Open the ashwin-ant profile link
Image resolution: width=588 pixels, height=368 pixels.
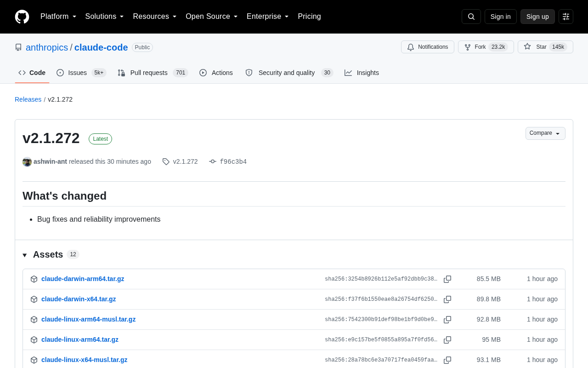click(x=50, y=161)
